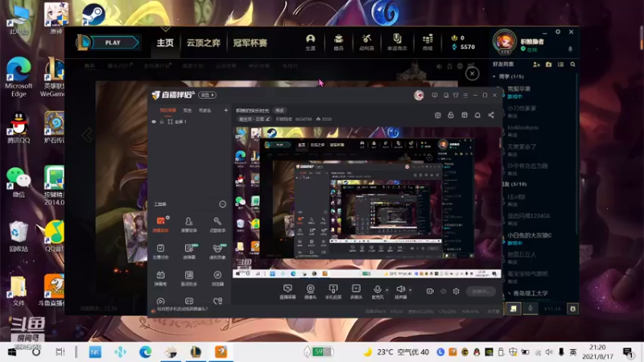
Task: Toggle the lock on source 全屏1
Action: [162, 122]
